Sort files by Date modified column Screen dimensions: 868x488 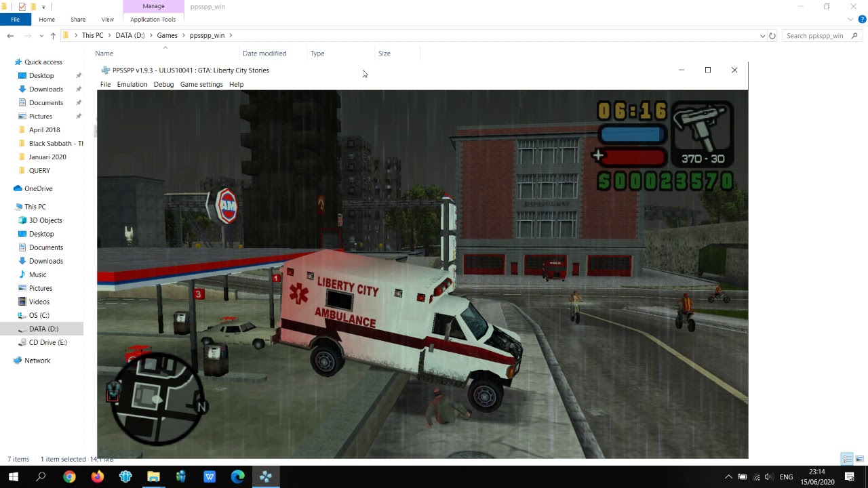pyautogui.click(x=264, y=53)
